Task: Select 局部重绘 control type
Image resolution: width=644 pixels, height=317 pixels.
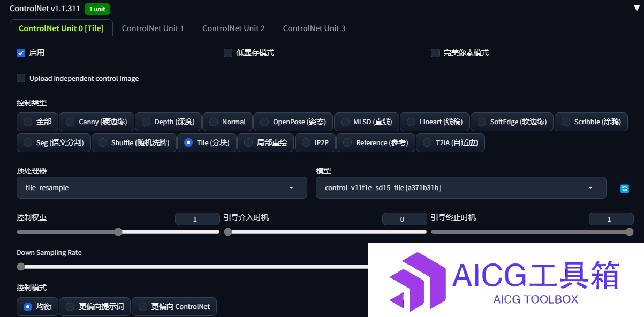Action: click(266, 142)
